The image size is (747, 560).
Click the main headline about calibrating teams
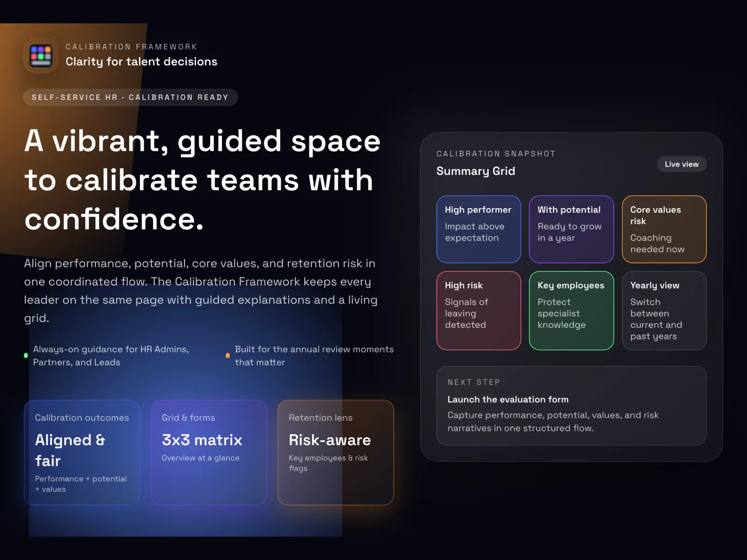tap(202, 180)
